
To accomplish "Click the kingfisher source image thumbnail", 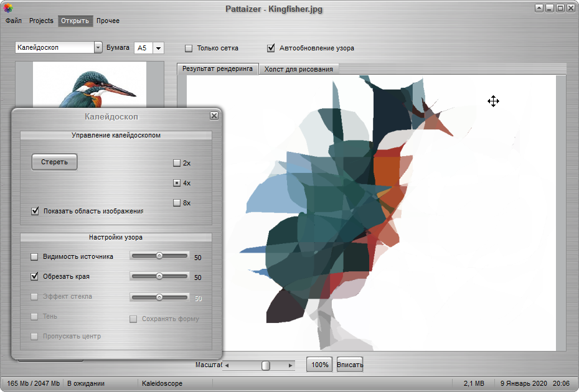I will tap(90, 85).
